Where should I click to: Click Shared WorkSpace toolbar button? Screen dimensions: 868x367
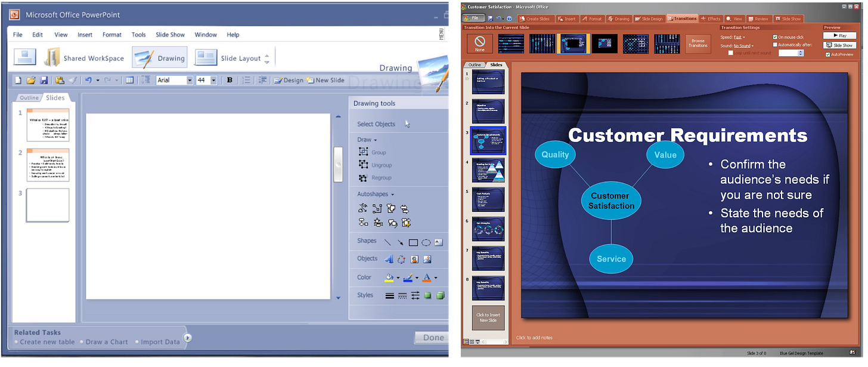84,58
